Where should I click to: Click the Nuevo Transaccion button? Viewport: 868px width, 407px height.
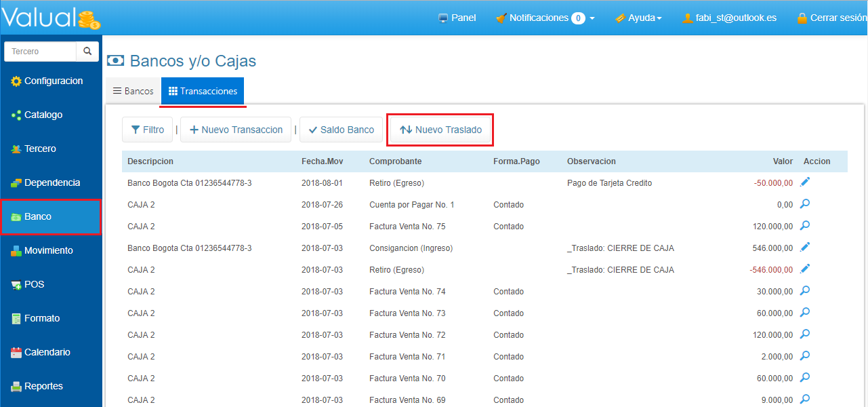236,130
